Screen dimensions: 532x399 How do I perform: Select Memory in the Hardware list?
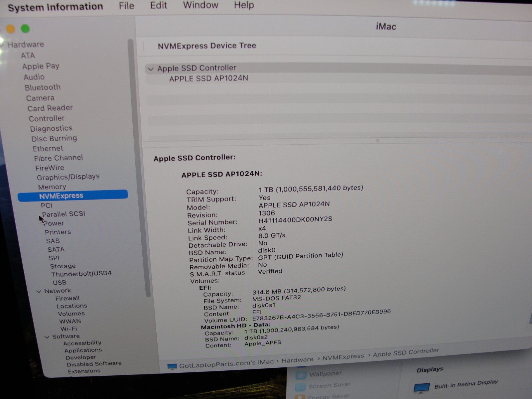click(52, 187)
